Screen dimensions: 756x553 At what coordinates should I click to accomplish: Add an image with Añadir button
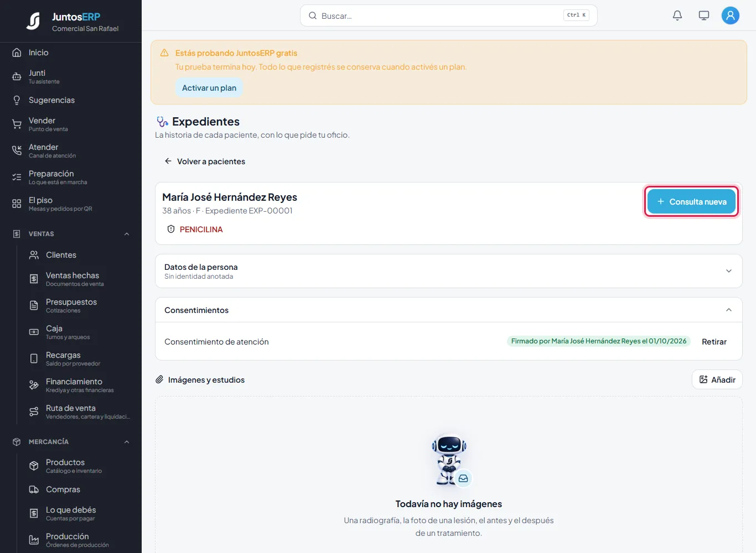pyautogui.click(x=717, y=379)
